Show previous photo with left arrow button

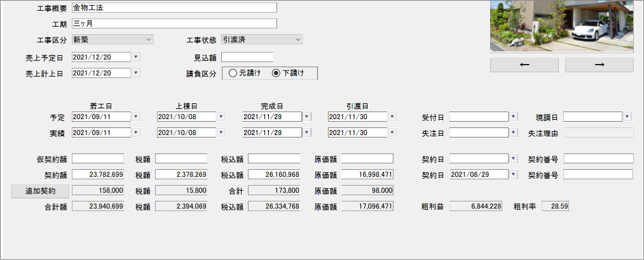coord(524,65)
